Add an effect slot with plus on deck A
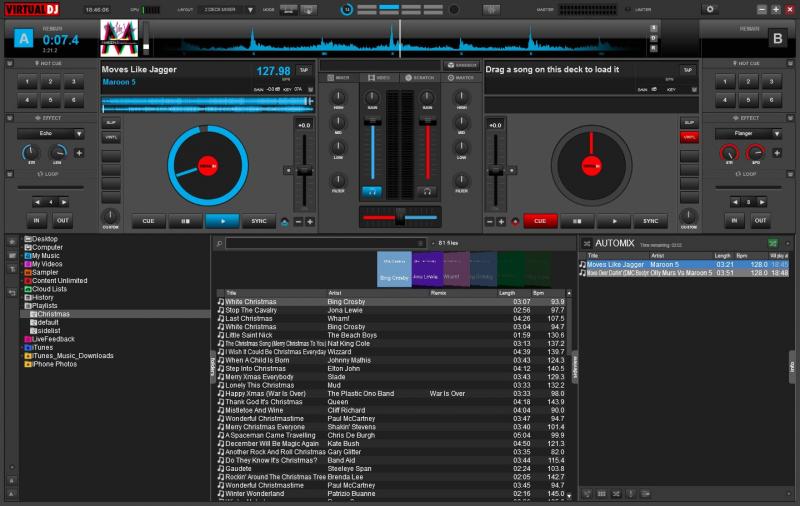 [79, 153]
